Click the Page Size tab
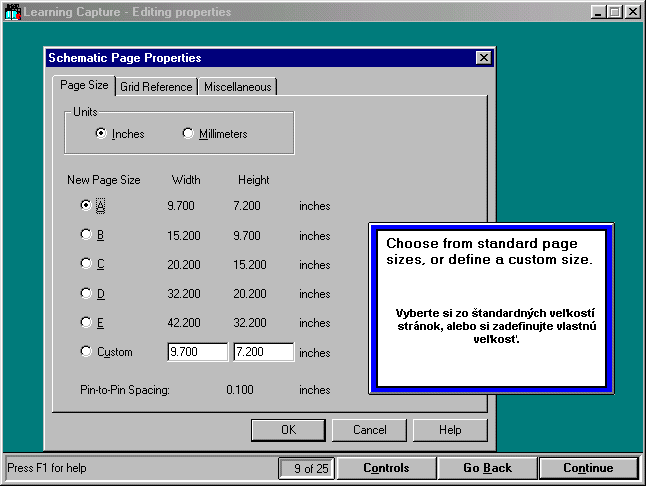 click(84, 86)
